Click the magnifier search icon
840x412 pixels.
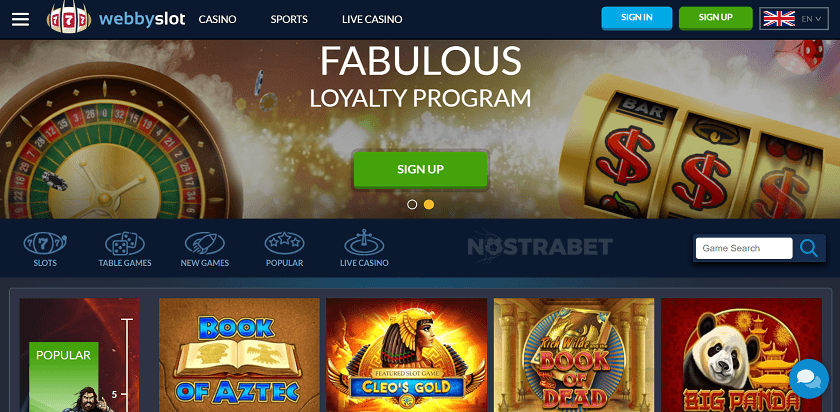tap(808, 248)
